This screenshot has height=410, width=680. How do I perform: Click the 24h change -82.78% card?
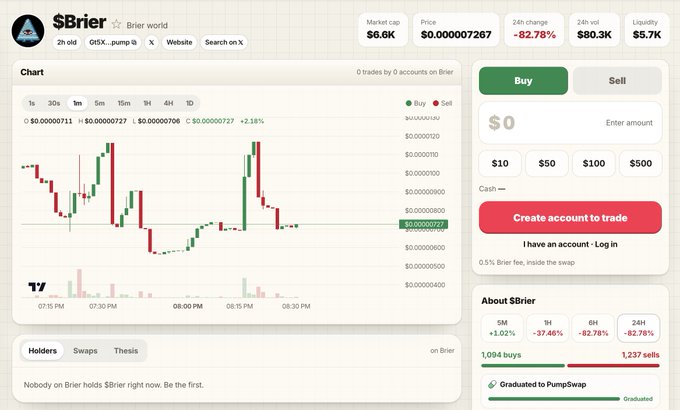click(x=534, y=30)
